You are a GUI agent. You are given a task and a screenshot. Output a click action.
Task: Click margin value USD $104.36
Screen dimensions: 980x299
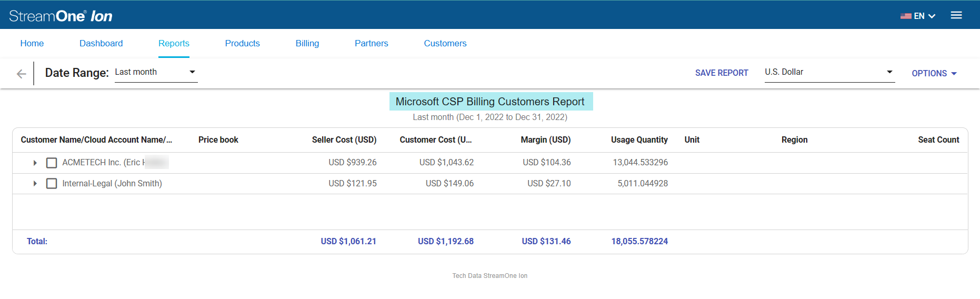[x=547, y=163]
